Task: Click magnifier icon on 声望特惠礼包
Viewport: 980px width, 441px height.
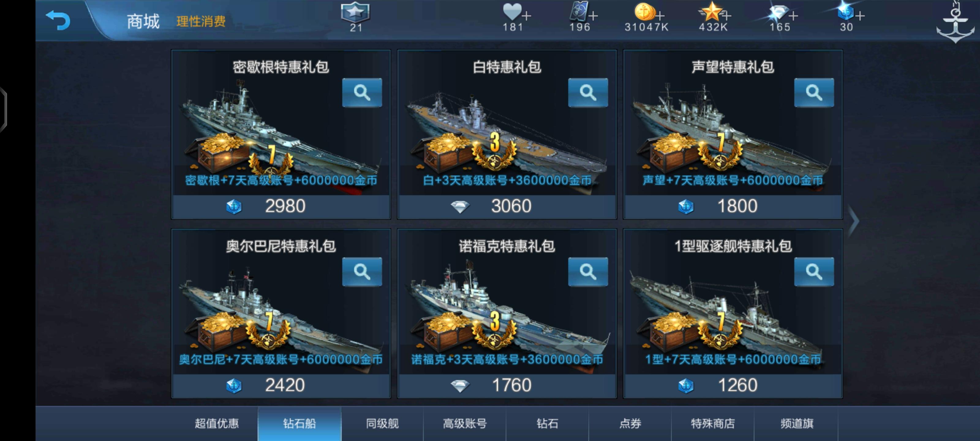Action: (x=814, y=92)
